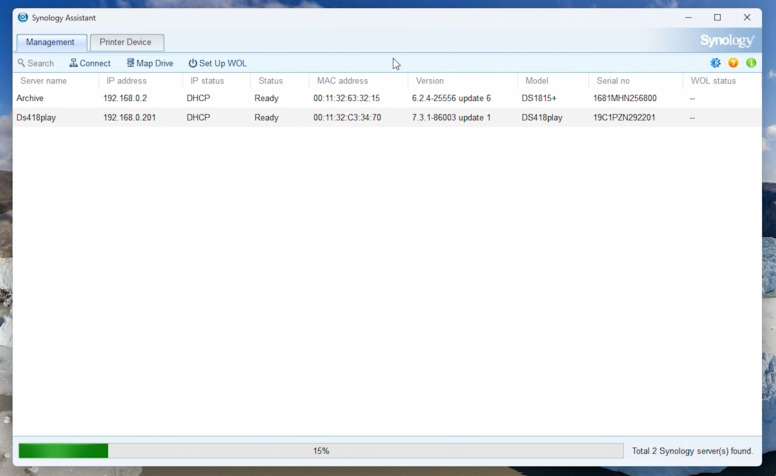
Task: Click the Synology logo
Action: 727,41
